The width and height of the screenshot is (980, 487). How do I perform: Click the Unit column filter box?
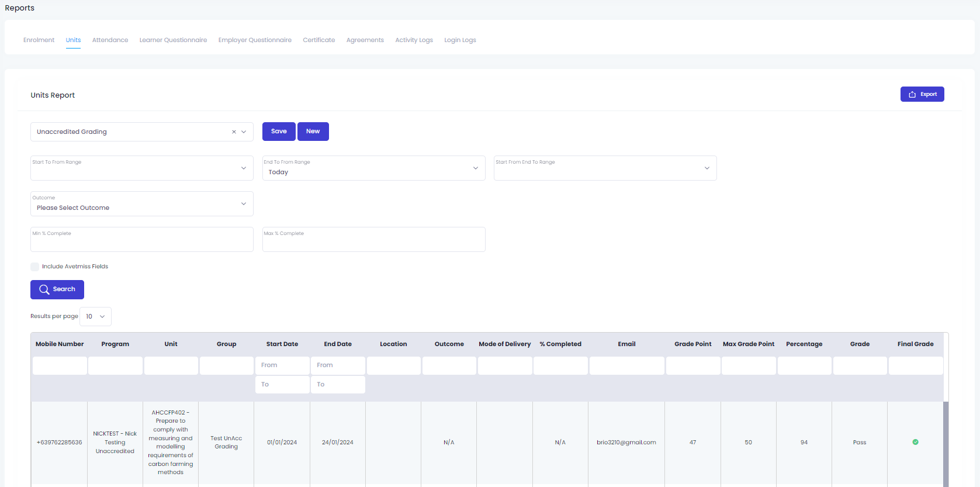[x=171, y=365]
